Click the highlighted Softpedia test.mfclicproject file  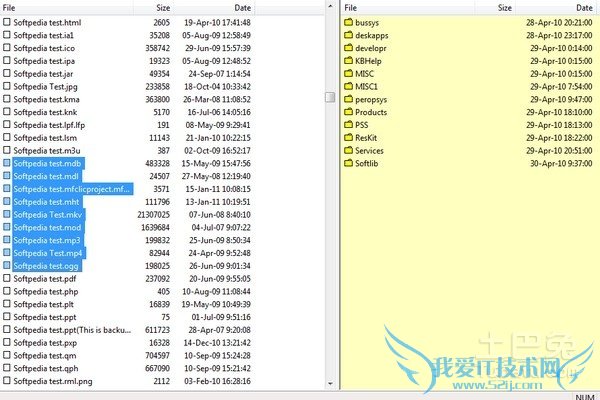[73, 189]
